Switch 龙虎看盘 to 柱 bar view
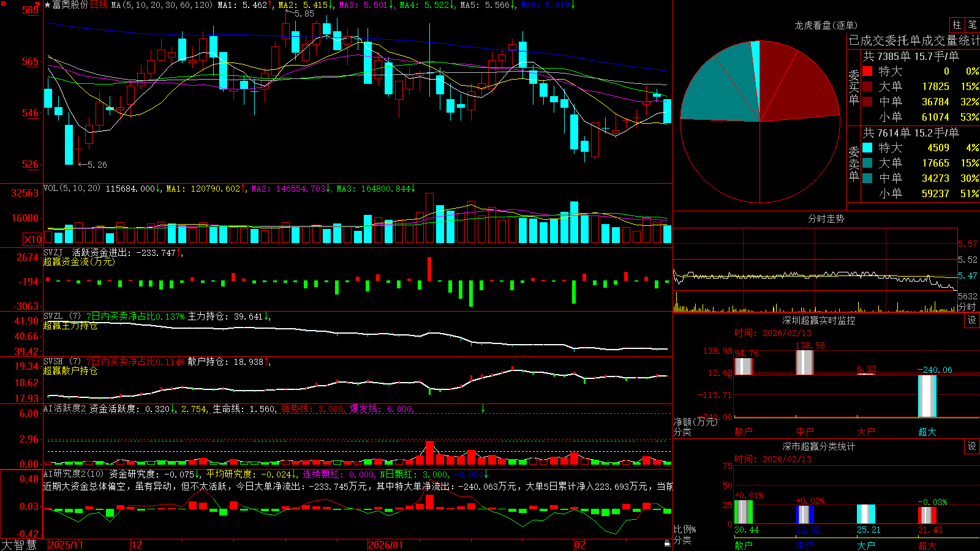The image size is (980, 551). (x=957, y=24)
